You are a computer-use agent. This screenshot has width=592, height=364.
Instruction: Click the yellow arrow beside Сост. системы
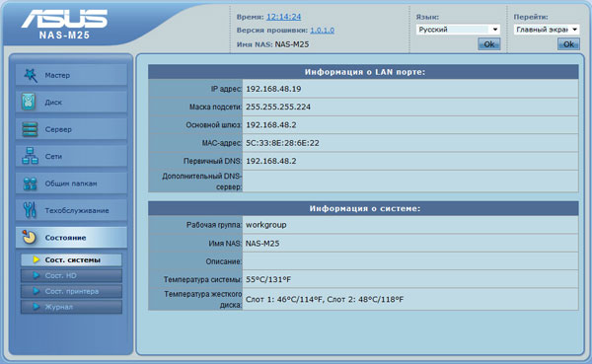37,259
